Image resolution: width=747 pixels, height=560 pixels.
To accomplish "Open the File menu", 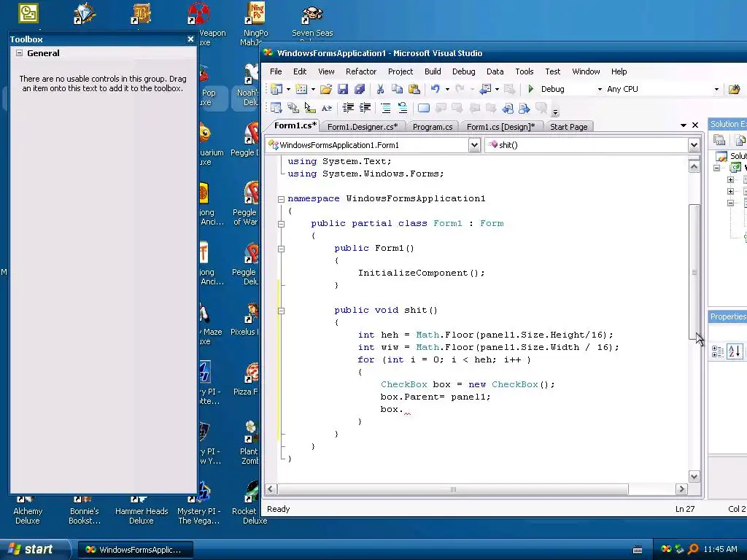I will coord(275,71).
